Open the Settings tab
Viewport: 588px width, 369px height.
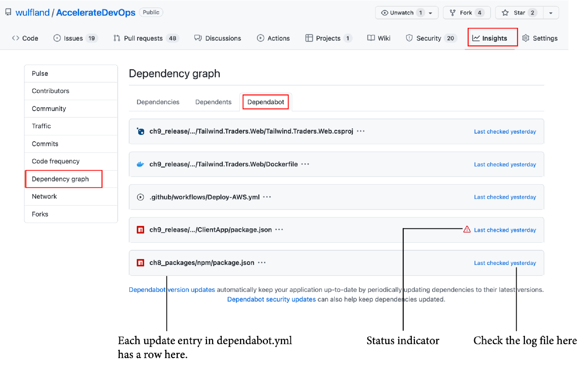[540, 38]
